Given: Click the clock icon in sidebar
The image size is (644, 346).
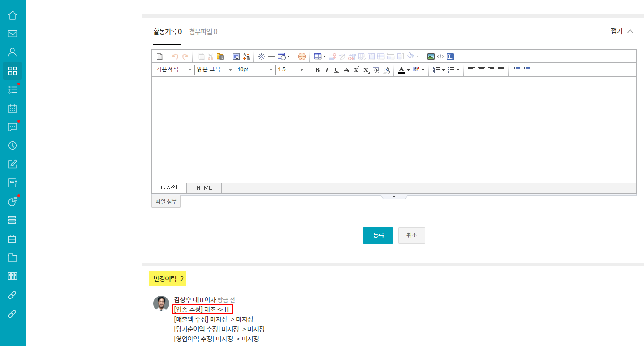Looking at the screenshot, I should click(13, 145).
